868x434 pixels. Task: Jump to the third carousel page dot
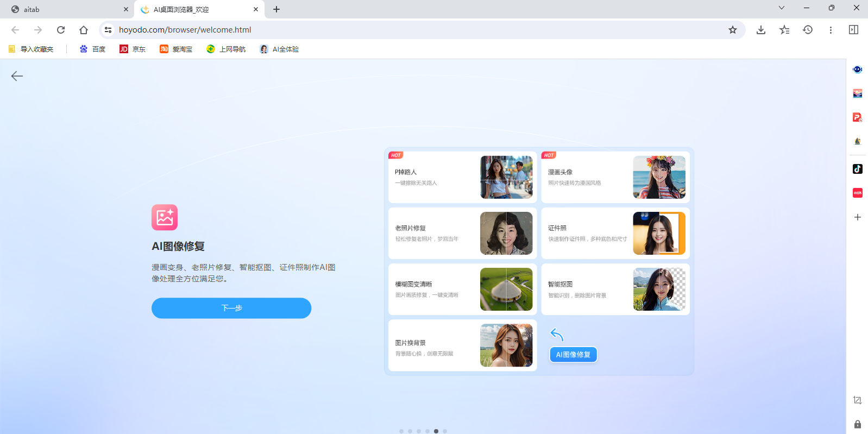[419, 431]
